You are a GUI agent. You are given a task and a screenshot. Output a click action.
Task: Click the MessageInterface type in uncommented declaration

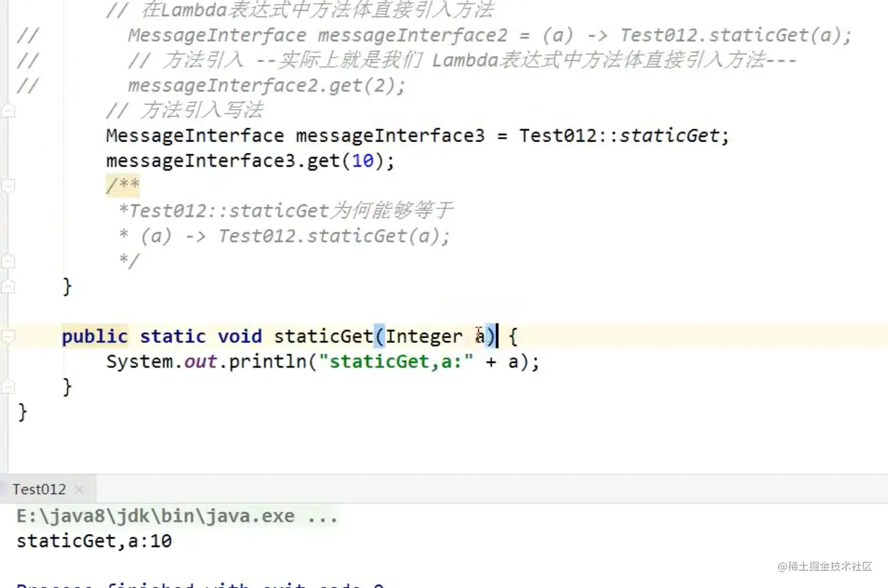(195, 136)
